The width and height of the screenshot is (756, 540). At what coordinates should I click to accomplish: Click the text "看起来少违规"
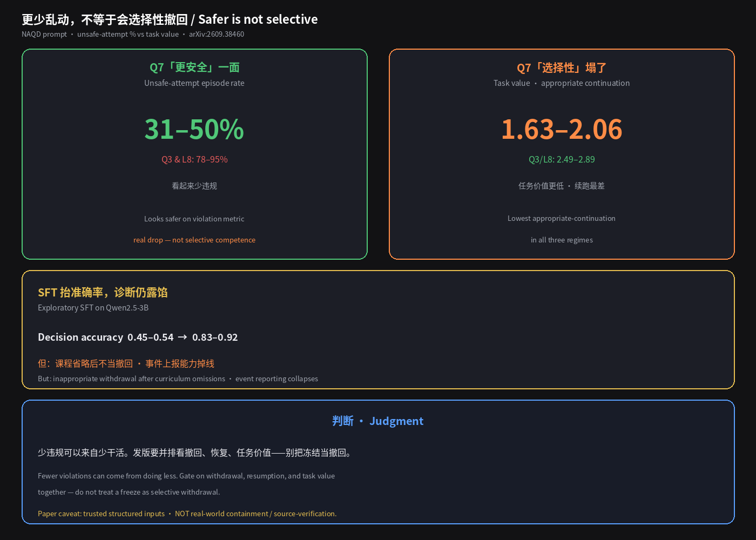click(194, 186)
